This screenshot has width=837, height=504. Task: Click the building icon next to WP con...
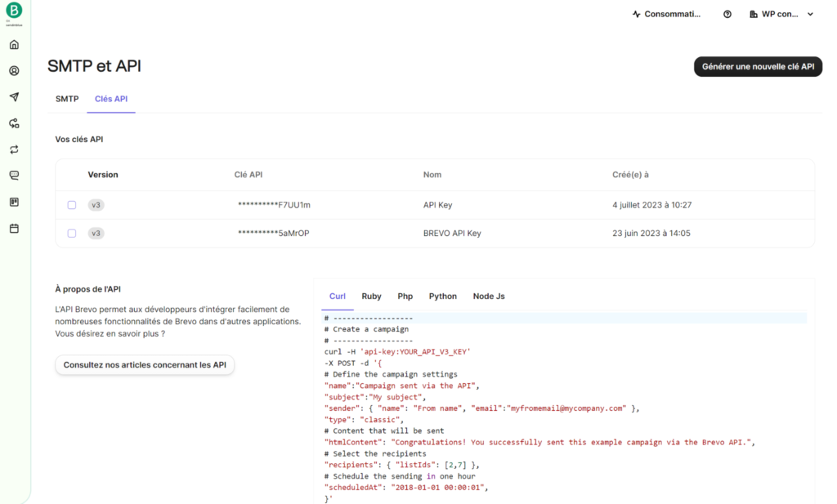click(x=753, y=15)
